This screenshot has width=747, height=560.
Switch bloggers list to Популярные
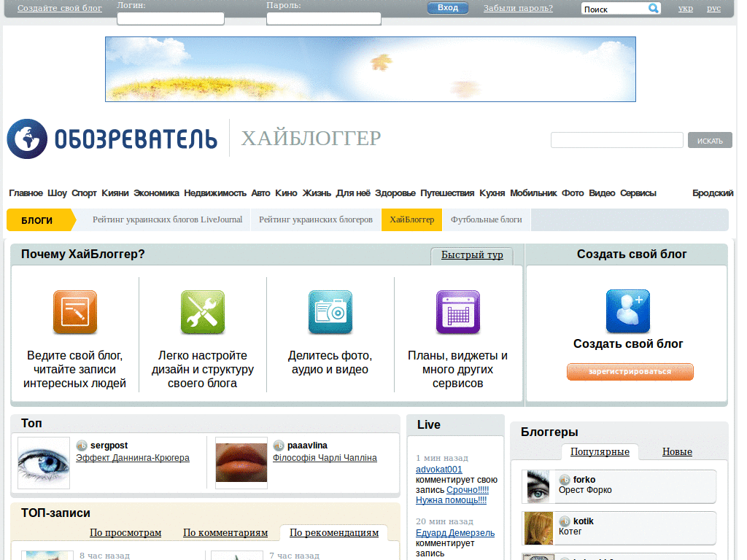pos(600,451)
